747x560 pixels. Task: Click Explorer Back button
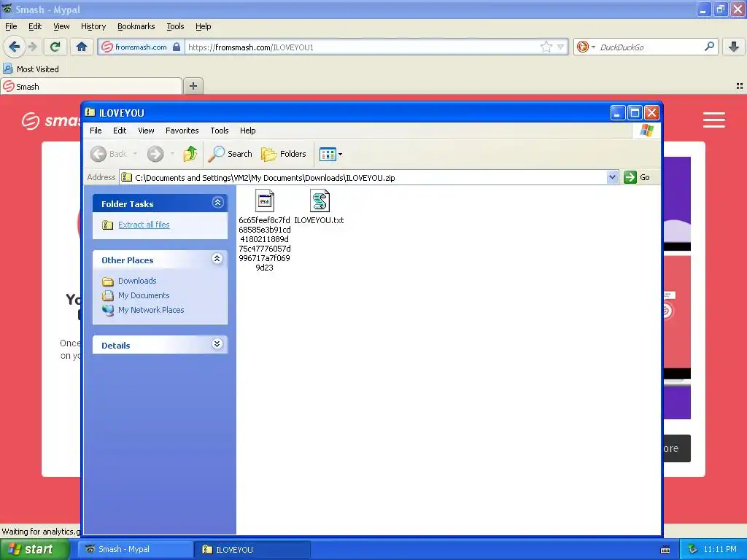pos(109,154)
